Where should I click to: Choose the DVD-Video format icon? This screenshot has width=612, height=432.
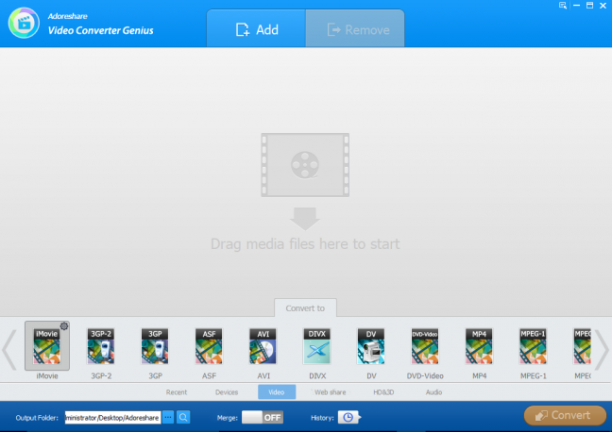(425, 346)
